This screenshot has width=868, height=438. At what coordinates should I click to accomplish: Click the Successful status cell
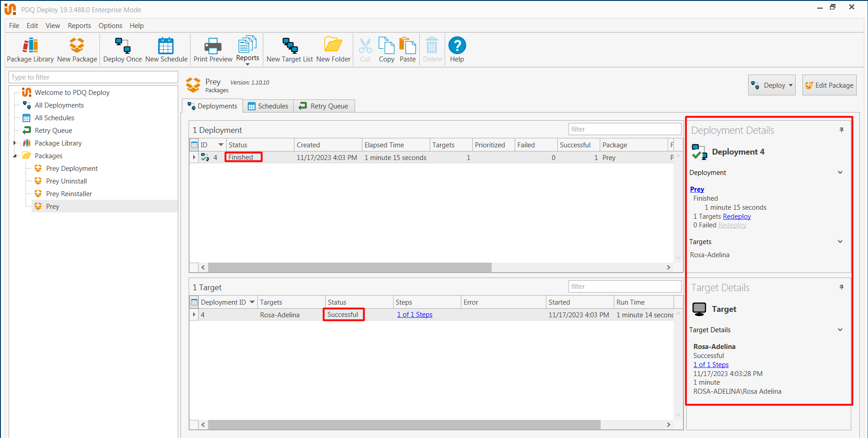point(344,315)
